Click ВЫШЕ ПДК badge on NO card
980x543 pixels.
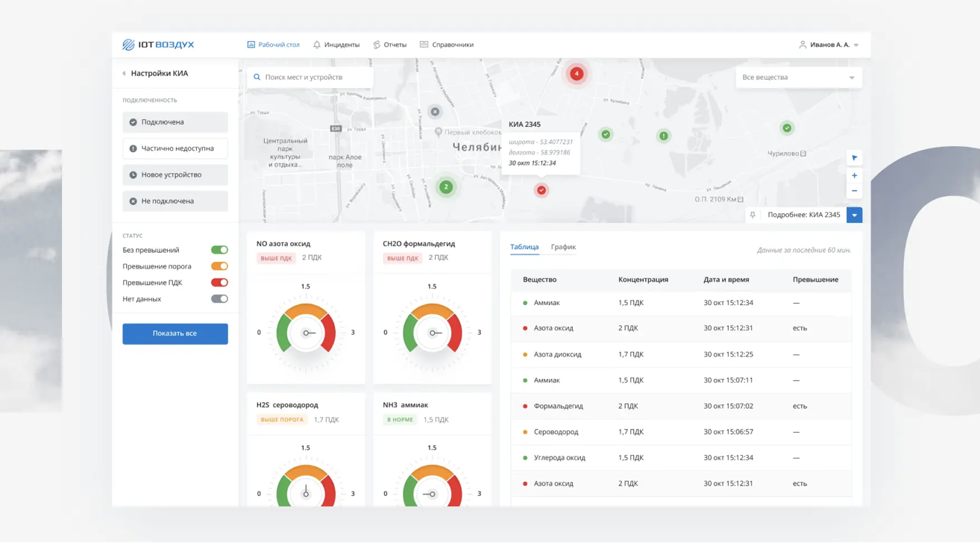coord(276,258)
